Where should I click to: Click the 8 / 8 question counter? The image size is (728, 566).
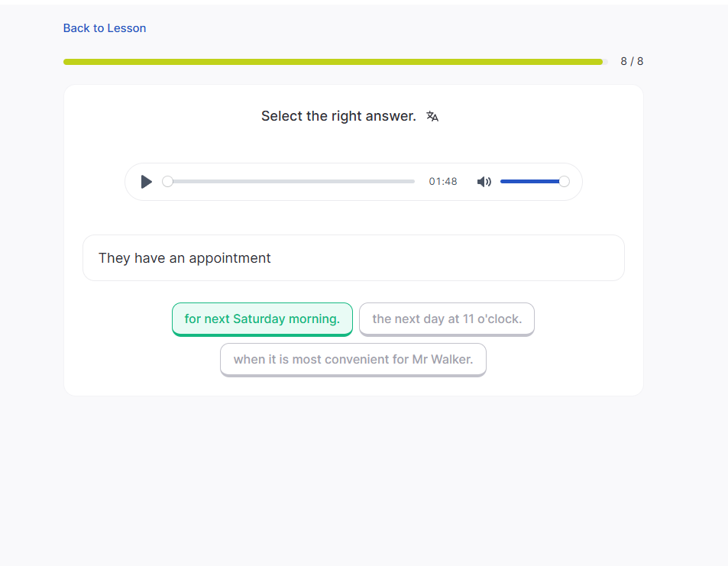tap(632, 62)
